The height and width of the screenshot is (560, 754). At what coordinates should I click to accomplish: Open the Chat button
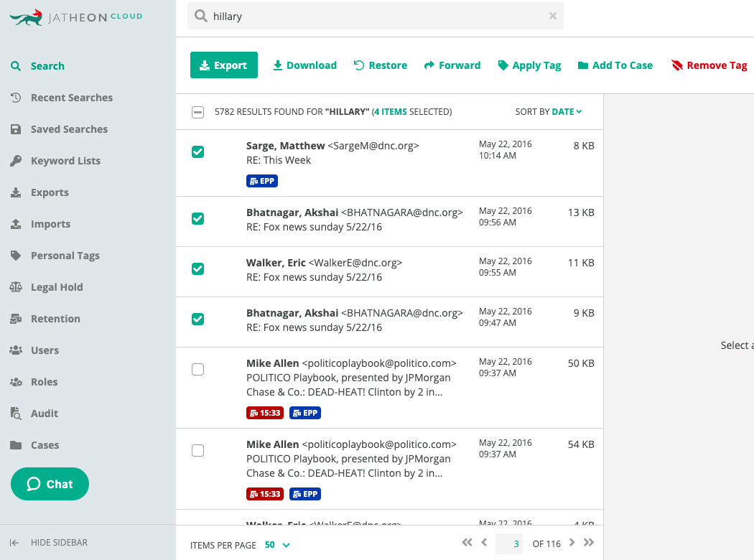pos(50,484)
